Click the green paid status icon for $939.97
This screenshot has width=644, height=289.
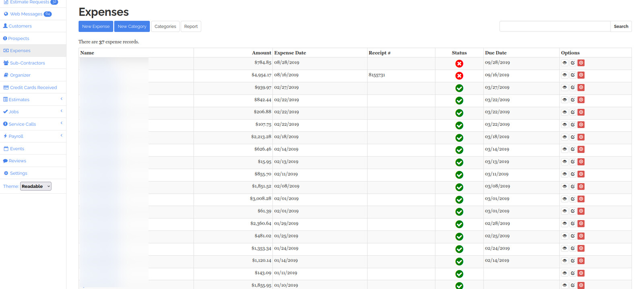tap(459, 88)
